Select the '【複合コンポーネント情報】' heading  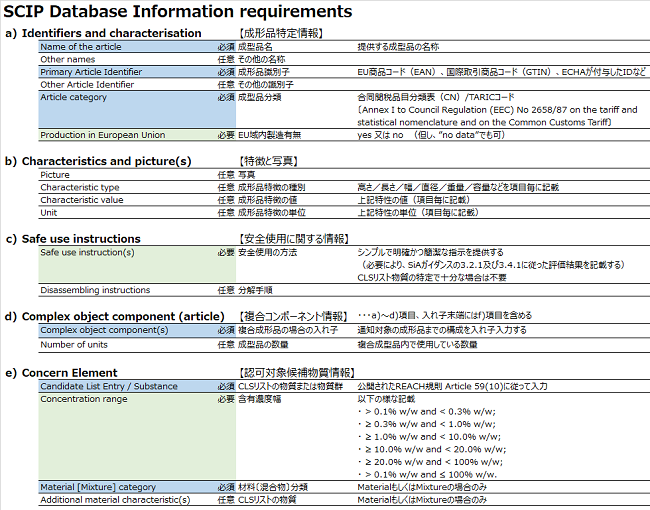point(293,317)
